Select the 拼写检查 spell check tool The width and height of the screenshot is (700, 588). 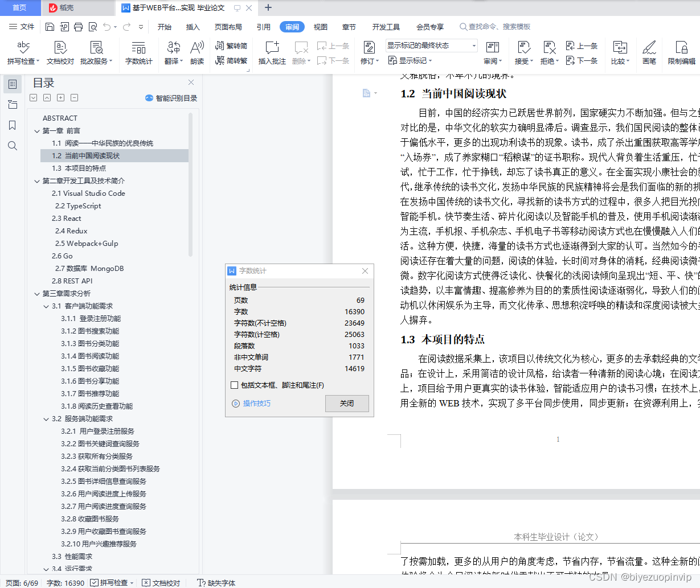pyautogui.click(x=23, y=50)
